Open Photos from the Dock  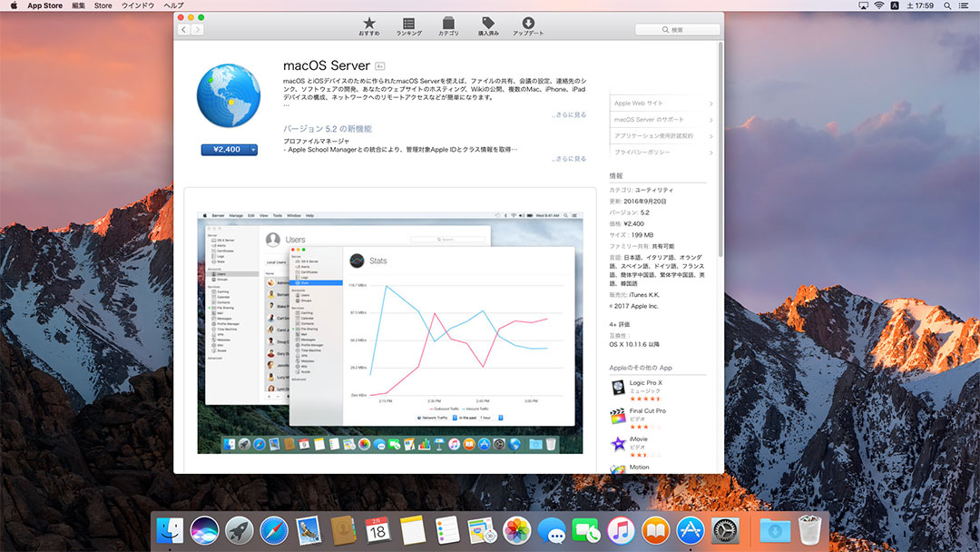tap(517, 531)
